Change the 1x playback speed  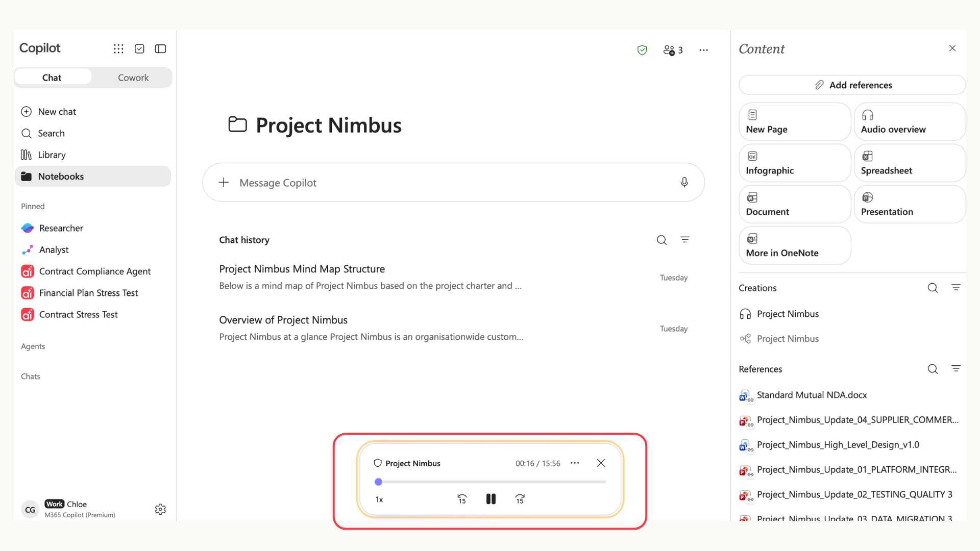click(x=379, y=499)
